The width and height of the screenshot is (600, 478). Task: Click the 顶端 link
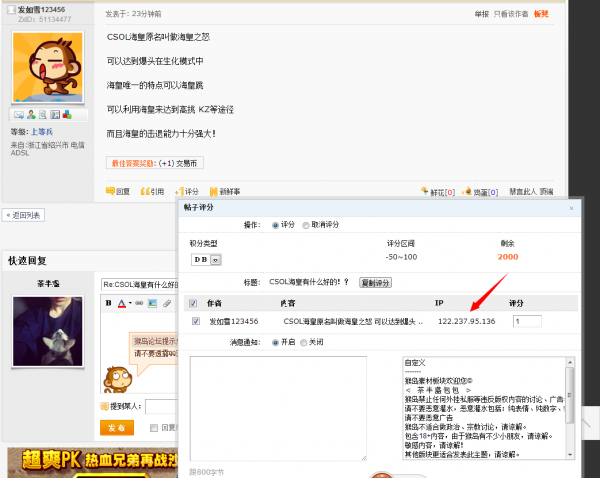tap(546, 191)
